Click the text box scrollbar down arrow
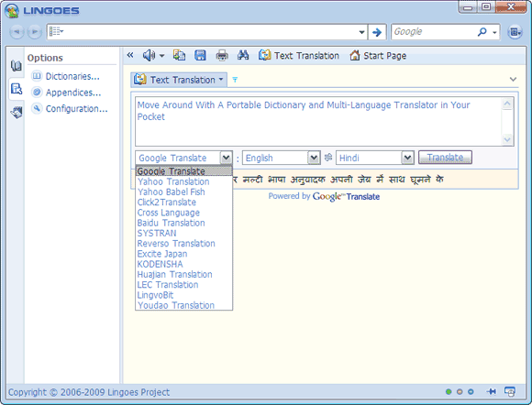The image size is (532, 405). (x=507, y=139)
